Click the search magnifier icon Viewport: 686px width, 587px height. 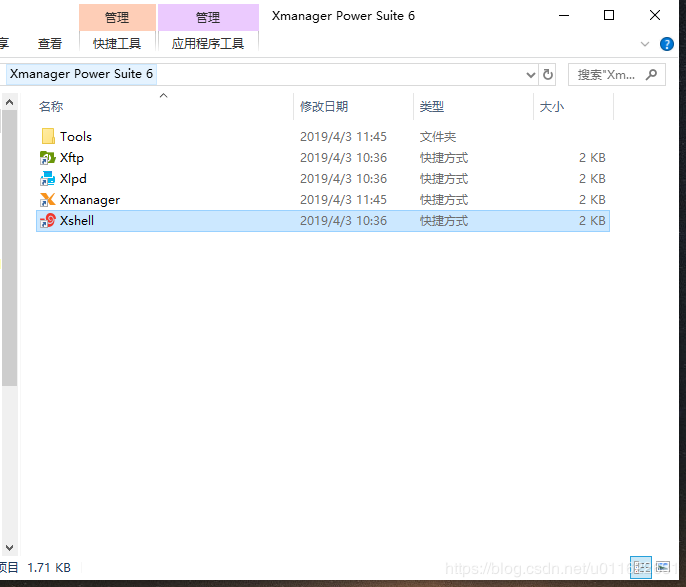pos(651,75)
